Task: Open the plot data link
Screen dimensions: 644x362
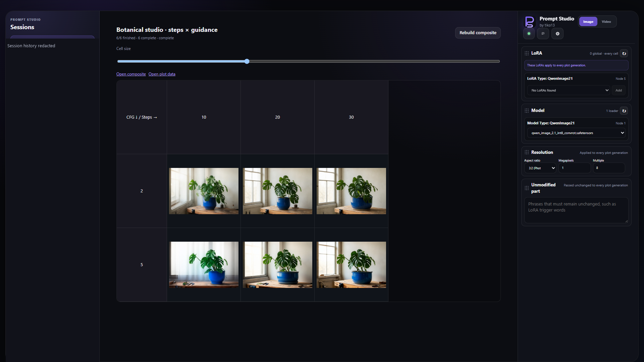Action: pos(162,74)
